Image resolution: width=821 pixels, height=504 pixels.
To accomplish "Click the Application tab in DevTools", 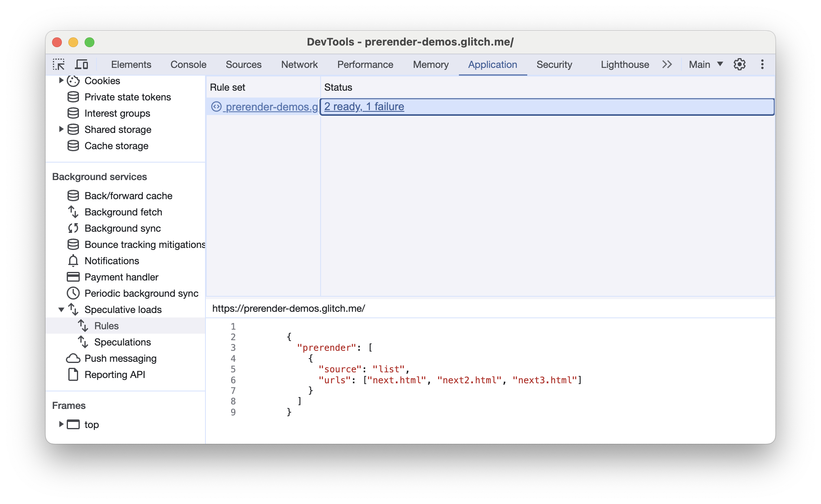I will 493,63.
